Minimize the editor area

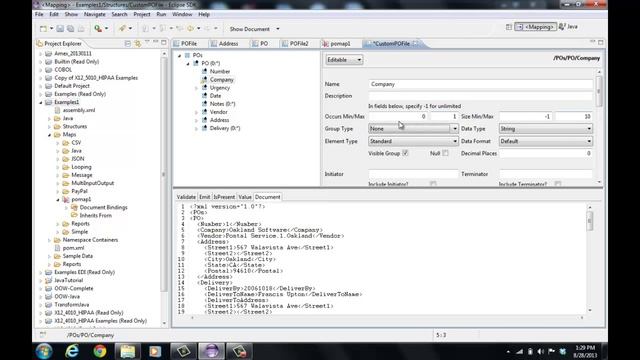593,42
